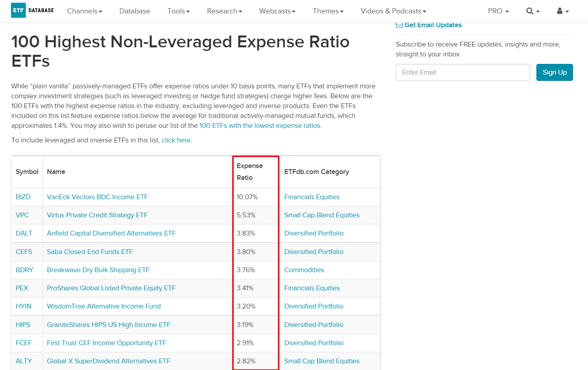Image resolution: width=588 pixels, height=370 pixels.
Task: Open BIZD row's Financials Equities category
Action: 312,197
